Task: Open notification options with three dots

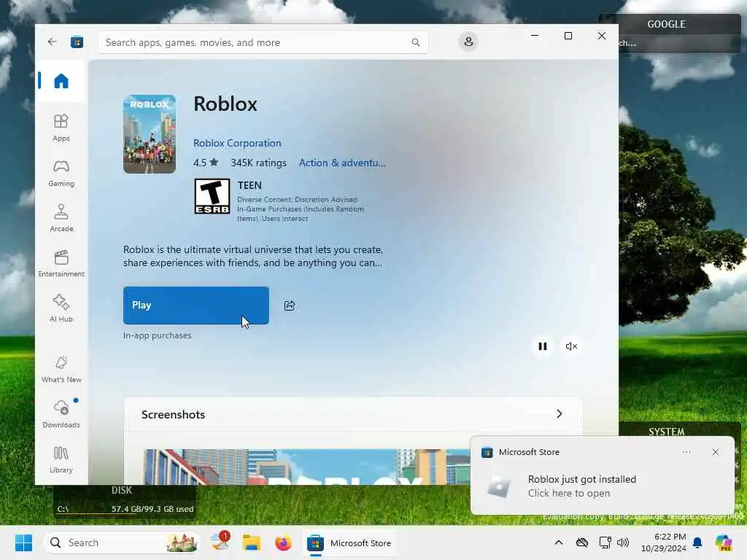Action: [686, 452]
